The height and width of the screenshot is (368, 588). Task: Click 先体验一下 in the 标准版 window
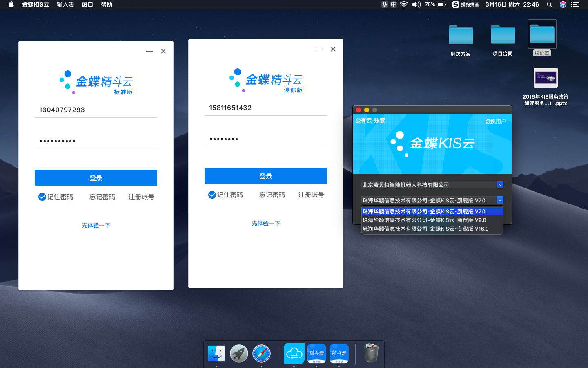(x=96, y=225)
